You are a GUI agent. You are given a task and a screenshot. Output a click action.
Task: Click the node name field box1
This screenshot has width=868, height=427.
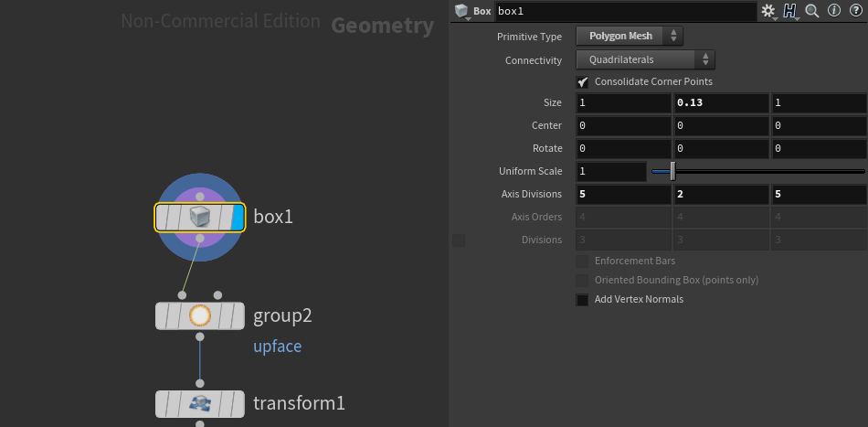pyautogui.click(x=625, y=12)
